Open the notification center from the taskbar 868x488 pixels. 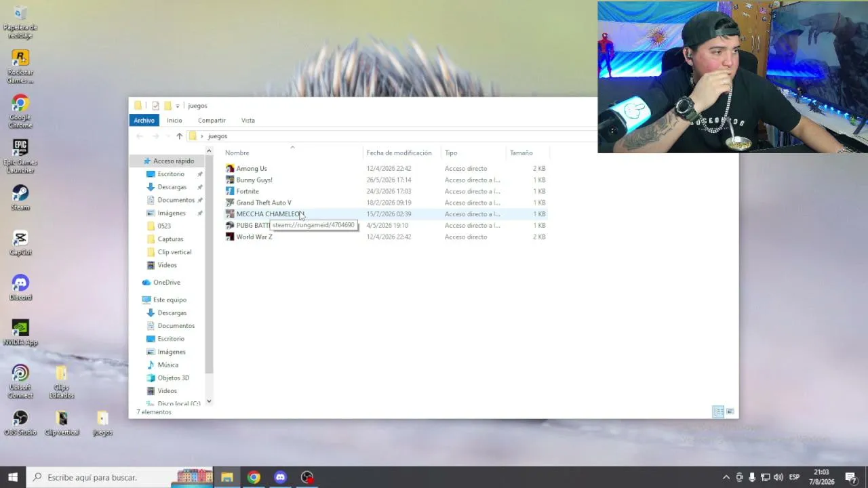click(851, 477)
